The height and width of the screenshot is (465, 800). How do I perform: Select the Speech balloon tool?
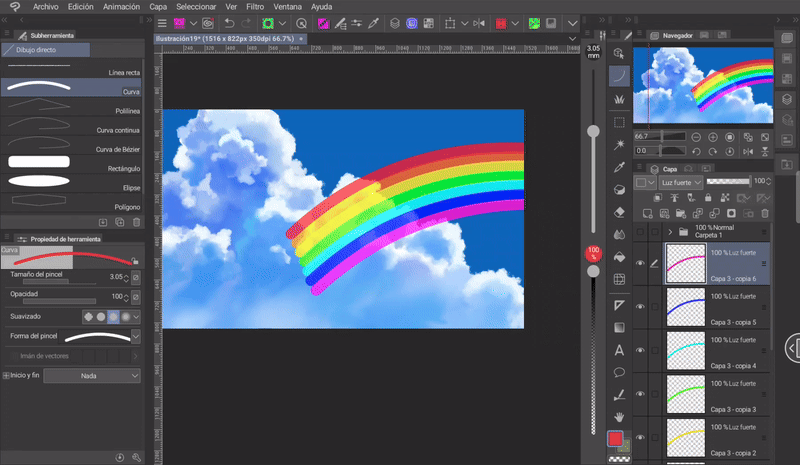pyautogui.click(x=619, y=371)
